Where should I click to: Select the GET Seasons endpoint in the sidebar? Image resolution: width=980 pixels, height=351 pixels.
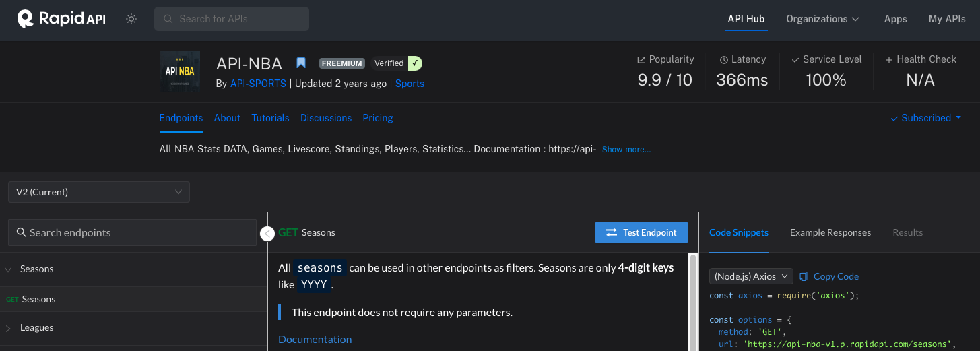133,299
